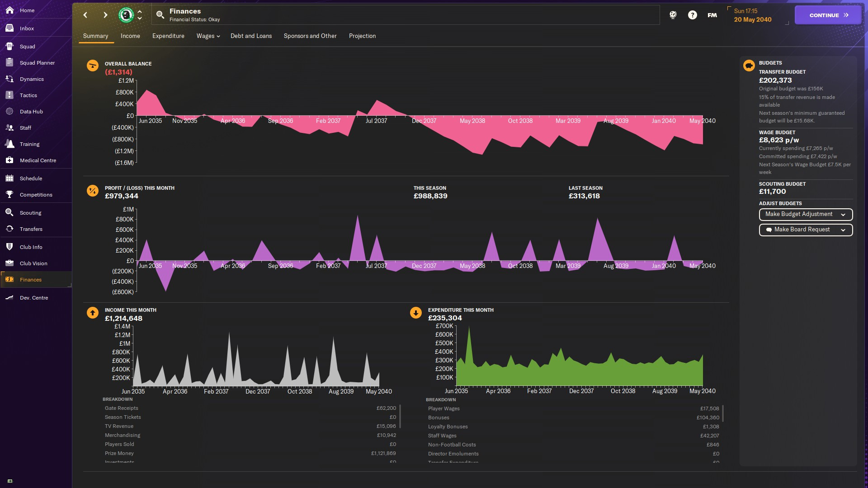Click the income breakdown scrollbar
Viewport: 868px width, 488px height.
tap(400, 416)
